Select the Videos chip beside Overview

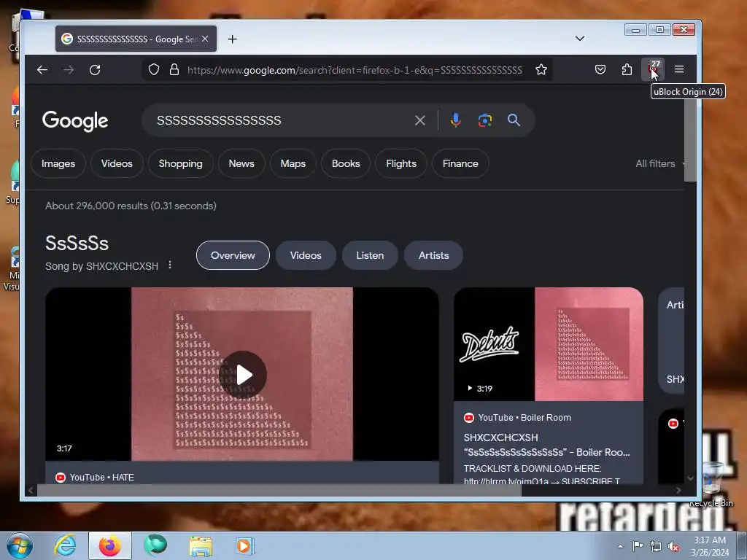[x=306, y=255]
